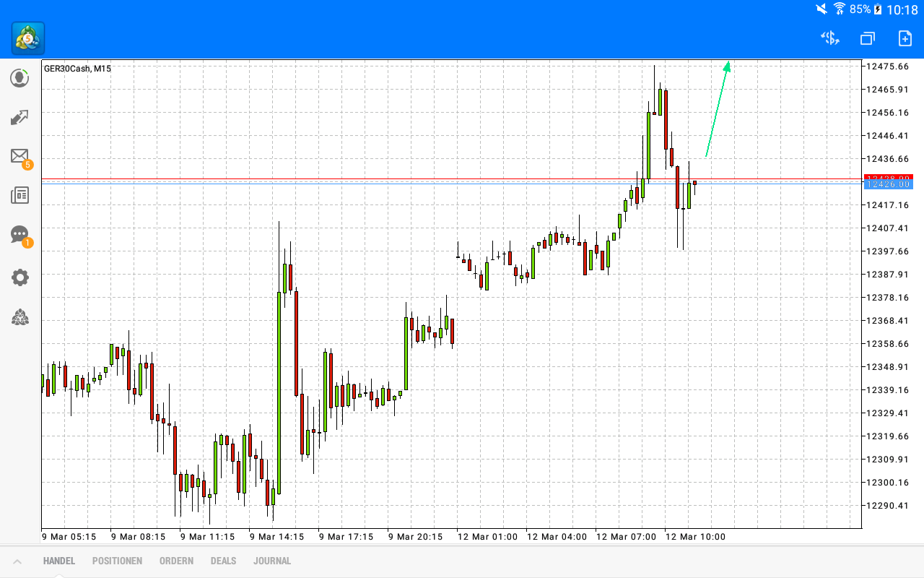Viewport: 924px width, 578px height.
Task: Open the account profile icon
Action: click(19, 78)
